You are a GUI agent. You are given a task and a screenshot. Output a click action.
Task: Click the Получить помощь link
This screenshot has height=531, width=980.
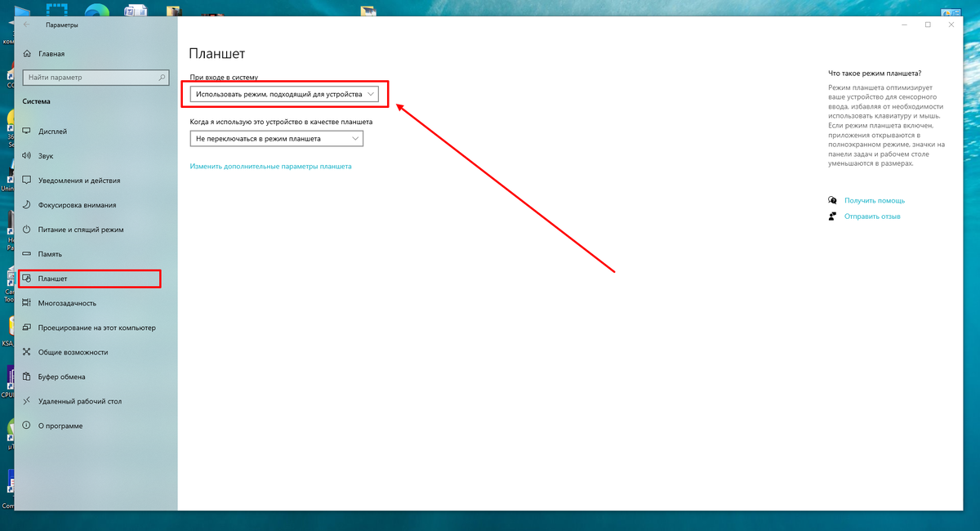875,200
